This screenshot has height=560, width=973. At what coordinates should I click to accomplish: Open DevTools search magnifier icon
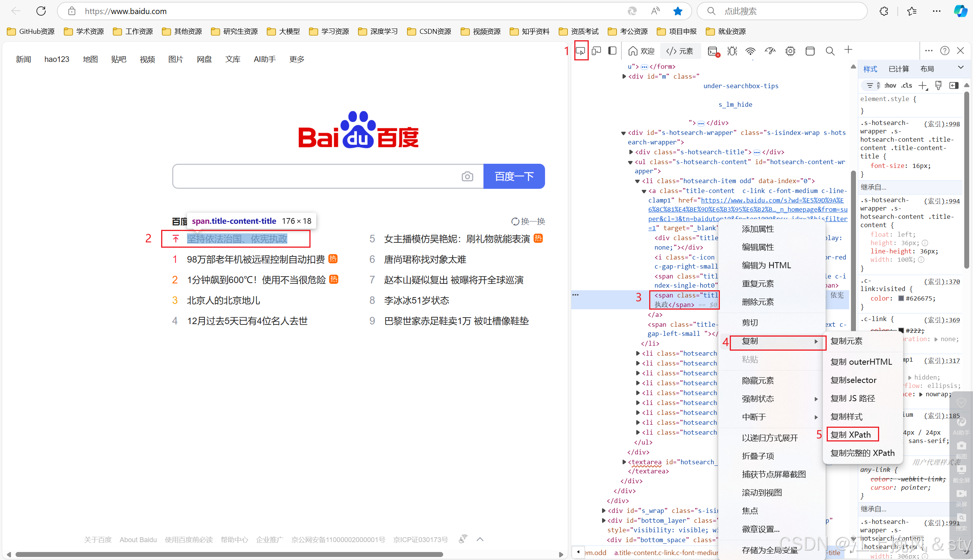pyautogui.click(x=830, y=51)
